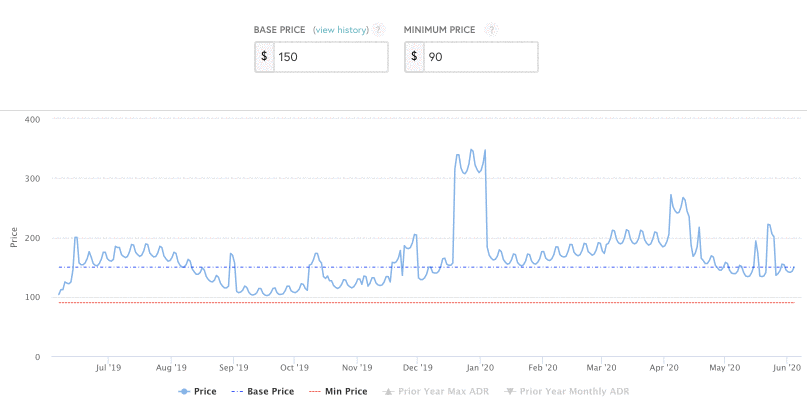Click the MINIMUM PRICE field label
Viewport: 807px width, 408px height.
pos(440,30)
